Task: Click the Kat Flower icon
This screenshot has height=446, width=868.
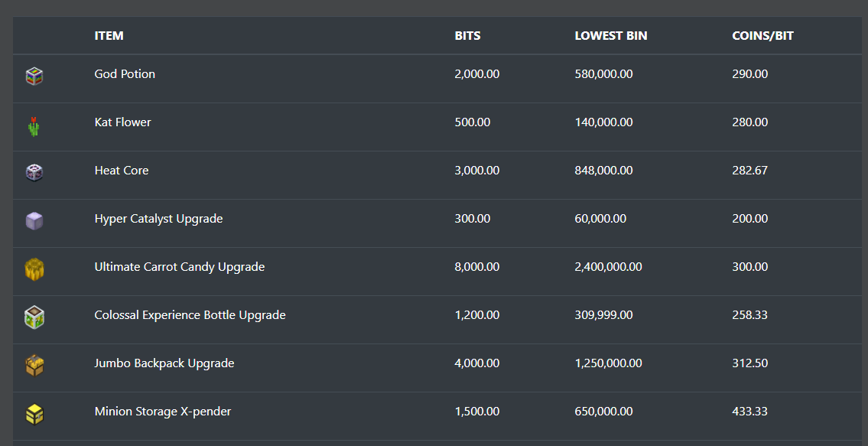Action: [34, 127]
